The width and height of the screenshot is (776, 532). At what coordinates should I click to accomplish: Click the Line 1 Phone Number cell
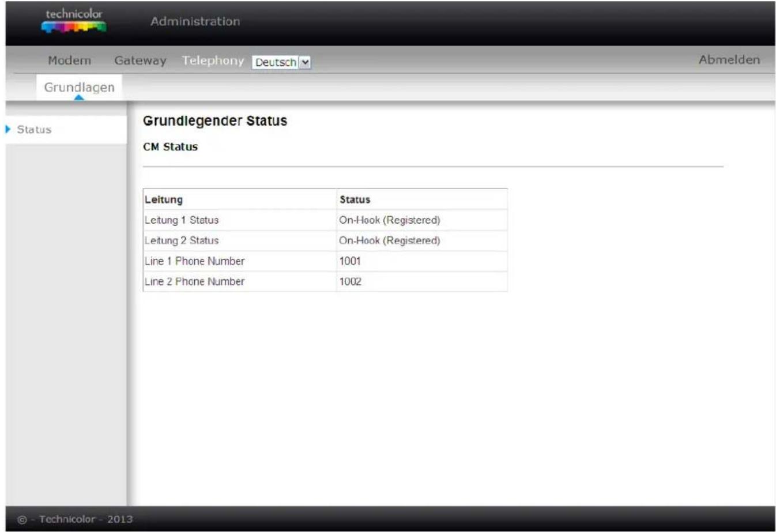[x=240, y=261]
